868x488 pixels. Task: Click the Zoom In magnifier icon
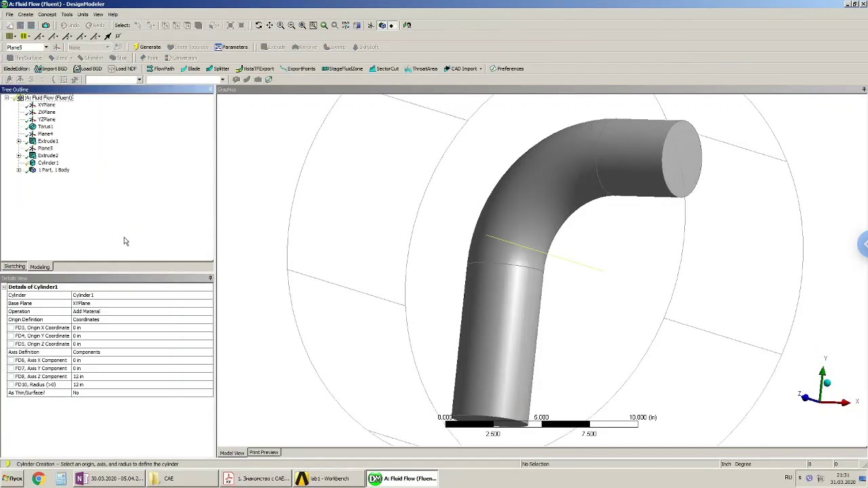[x=280, y=25]
